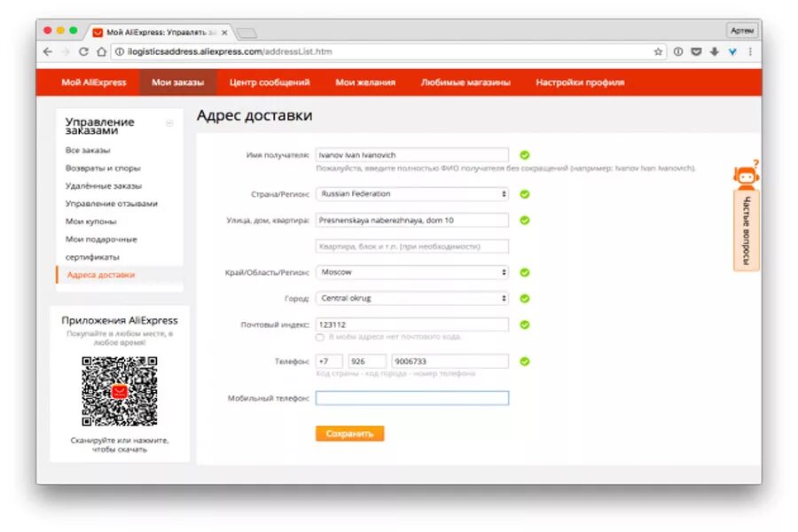Open the Мой AliExpress menu tab
Image resolution: width=798 pixels, height=532 pixels.
click(x=94, y=82)
